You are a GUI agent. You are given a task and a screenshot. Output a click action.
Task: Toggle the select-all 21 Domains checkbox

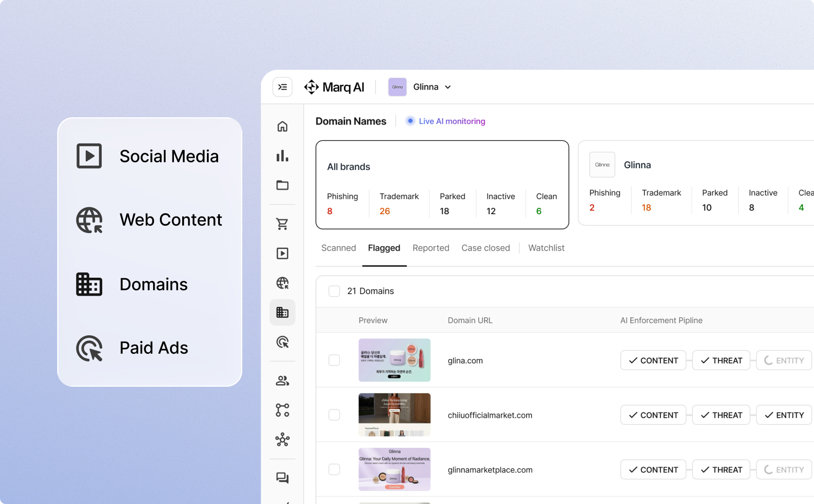[334, 291]
